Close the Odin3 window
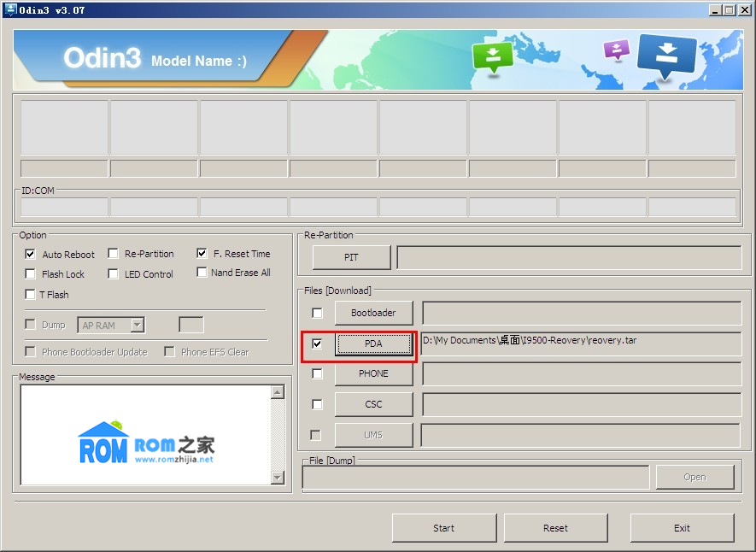Viewport: 756px width, 552px height. [745, 9]
